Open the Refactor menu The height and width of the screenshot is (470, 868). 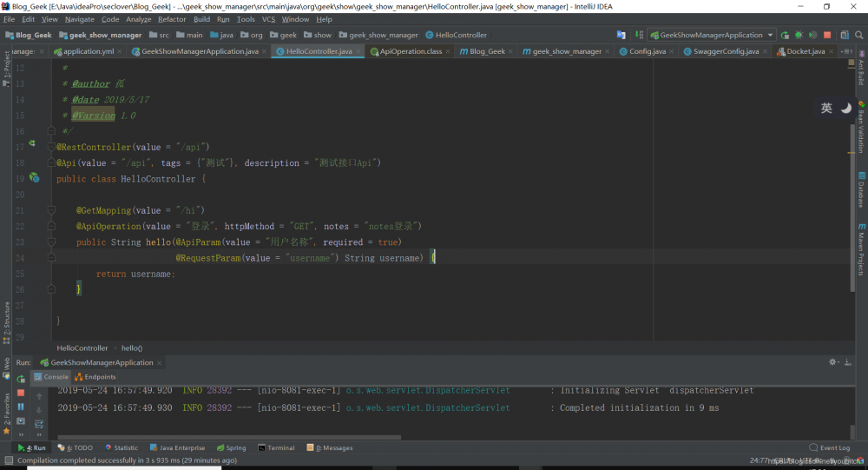pos(171,19)
